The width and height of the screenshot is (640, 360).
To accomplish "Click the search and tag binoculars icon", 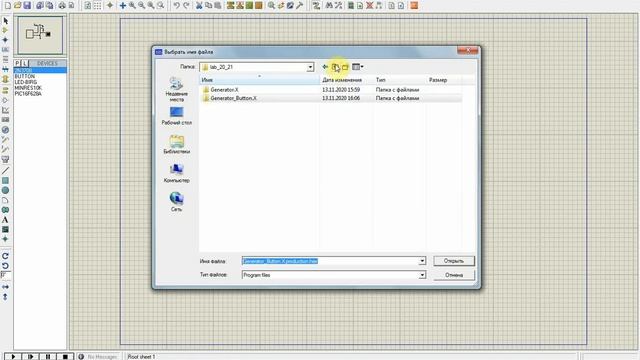I will (329, 5).
